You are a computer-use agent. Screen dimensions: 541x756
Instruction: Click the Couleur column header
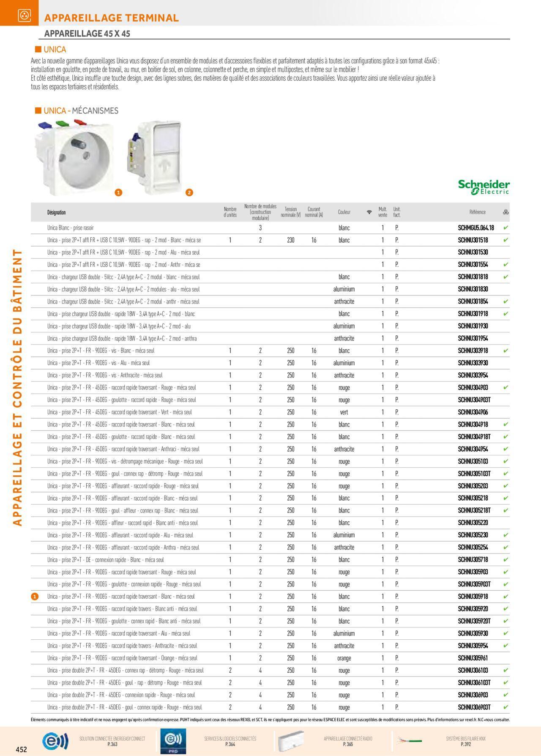(x=344, y=212)
